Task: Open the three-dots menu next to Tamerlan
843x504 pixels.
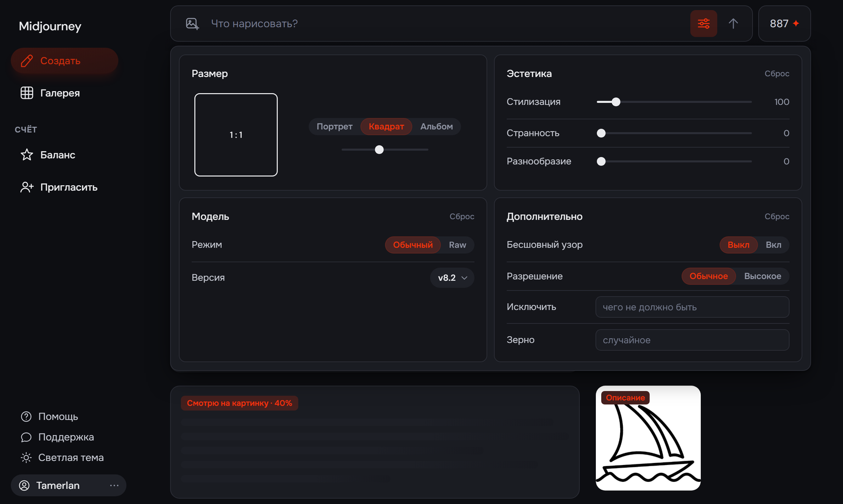Action: click(114, 486)
